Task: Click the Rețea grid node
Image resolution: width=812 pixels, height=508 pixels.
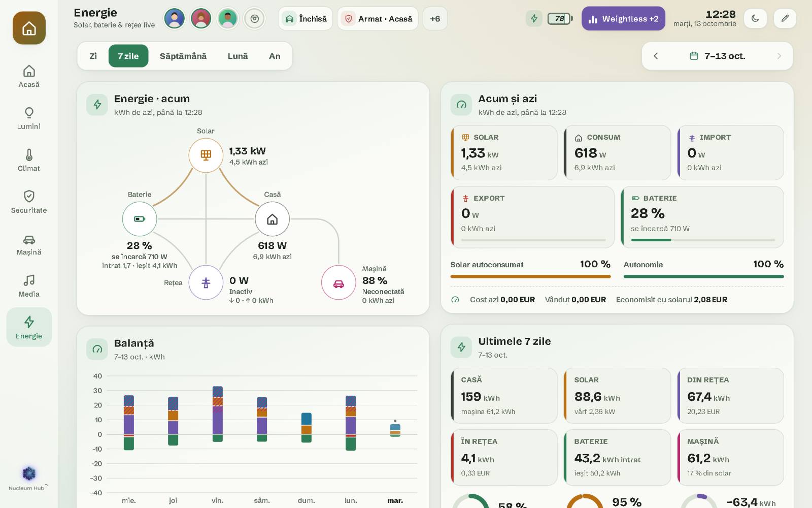Action: [x=206, y=282]
